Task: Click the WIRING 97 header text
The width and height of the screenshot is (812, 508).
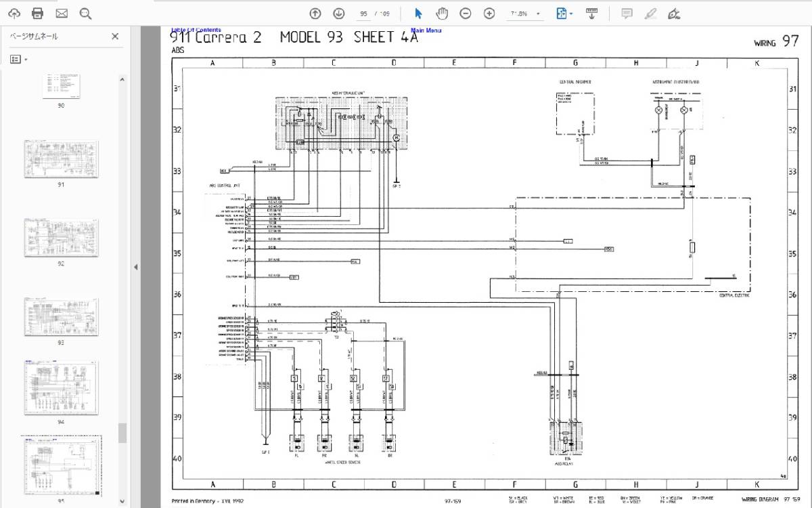Action: tap(777, 42)
